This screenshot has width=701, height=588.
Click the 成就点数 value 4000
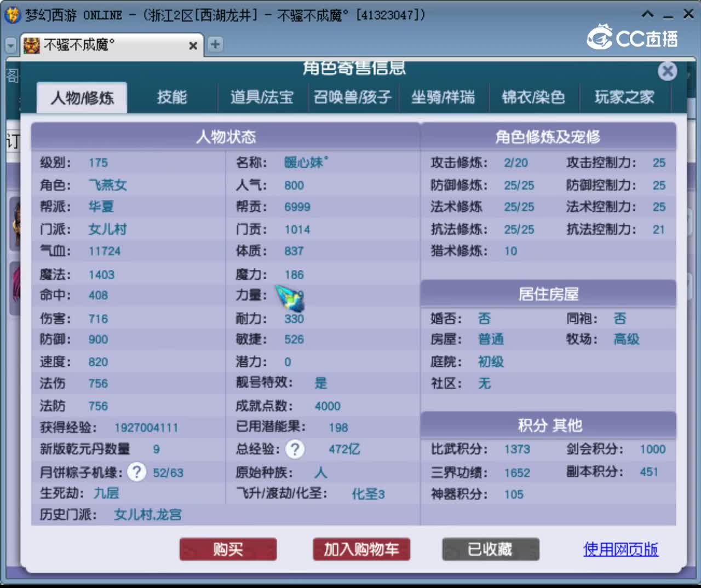(x=327, y=406)
